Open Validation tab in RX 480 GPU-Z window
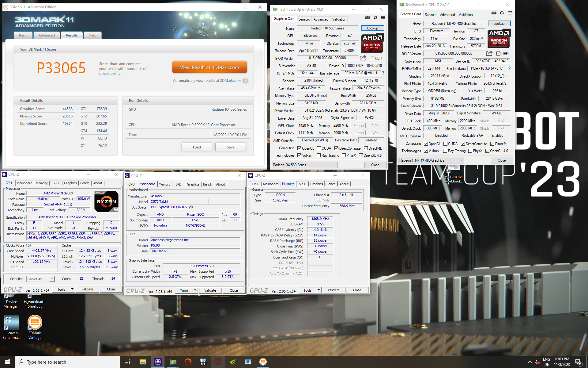 pyautogui.click(x=466, y=15)
